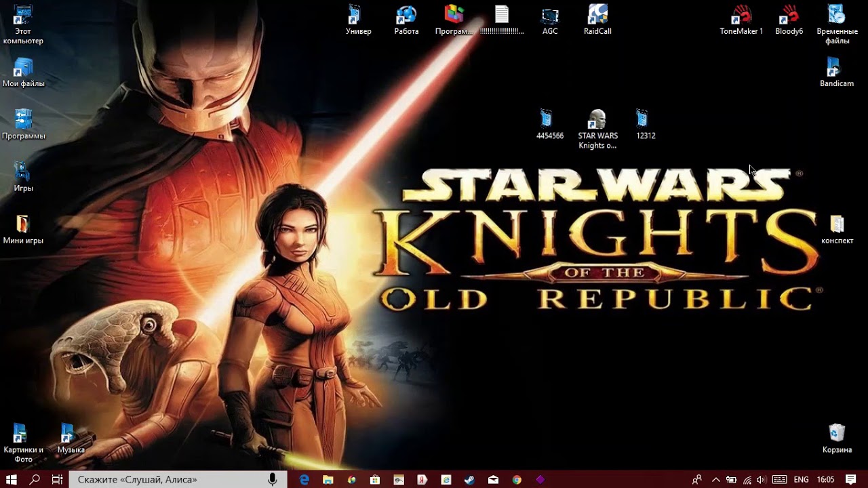The height and width of the screenshot is (488, 868).
Task: Select the Bloody6 desktop shortcut
Action: tap(789, 20)
